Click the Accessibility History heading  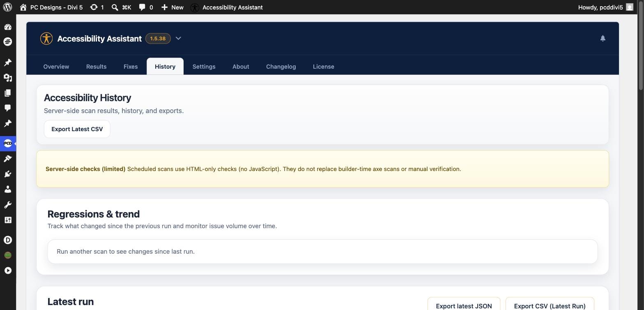click(x=87, y=98)
